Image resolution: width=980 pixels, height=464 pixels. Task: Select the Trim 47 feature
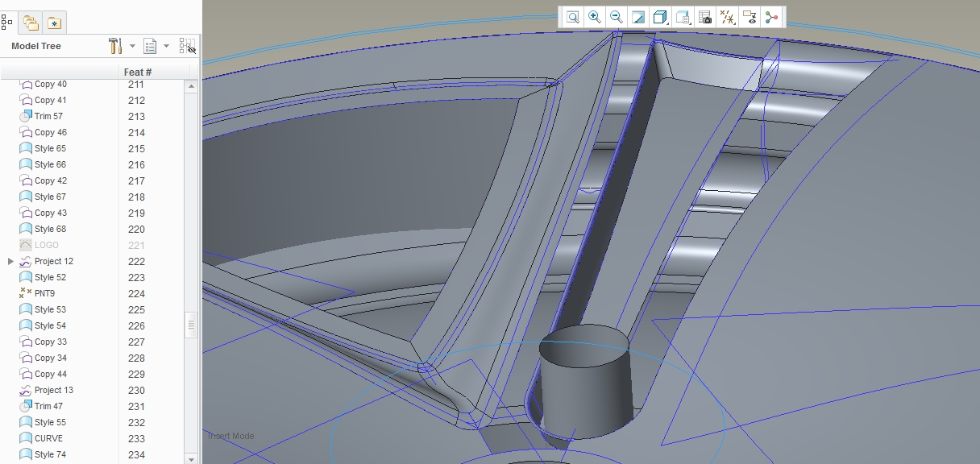pyautogui.click(x=48, y=406)
